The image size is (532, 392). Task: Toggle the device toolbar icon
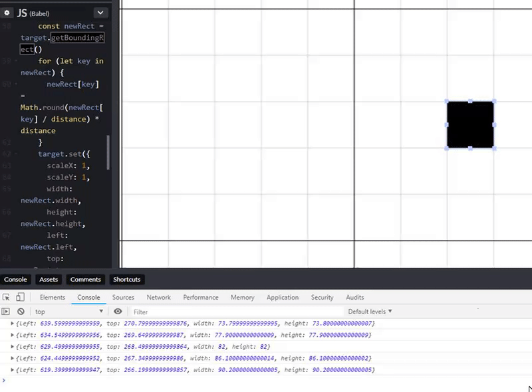click(x=20, y=297)
